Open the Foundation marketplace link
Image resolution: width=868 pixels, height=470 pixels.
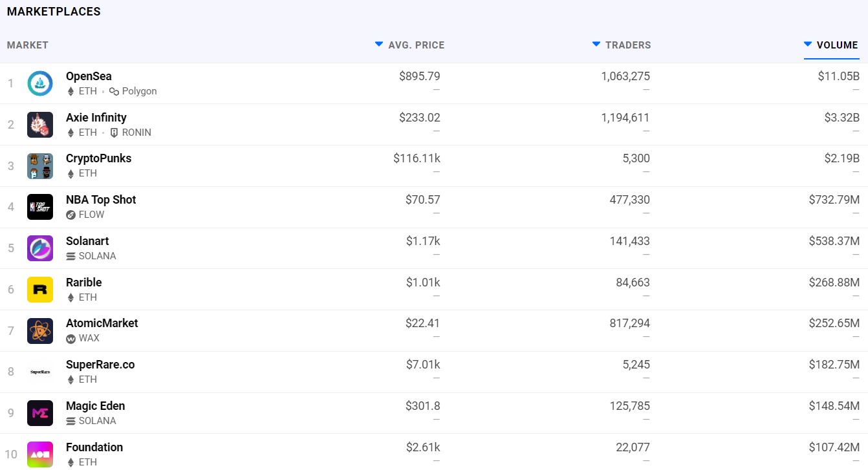point(94,447)
